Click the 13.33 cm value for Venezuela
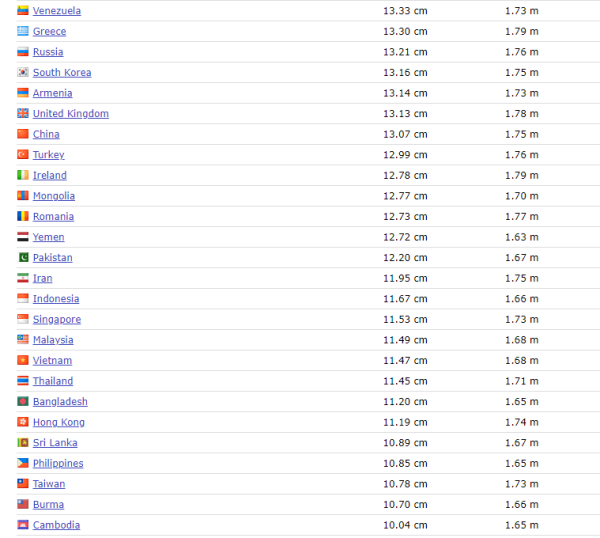The image size is (600, 538). pyautogui.click(x=404, y=11)
